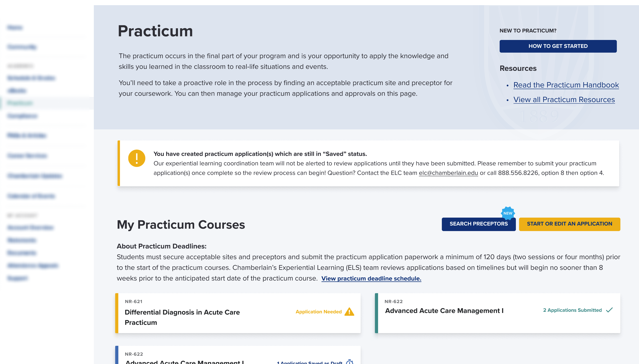Open the View all Practicum Resources link
The image size is (639, 364).
[564, 100]
